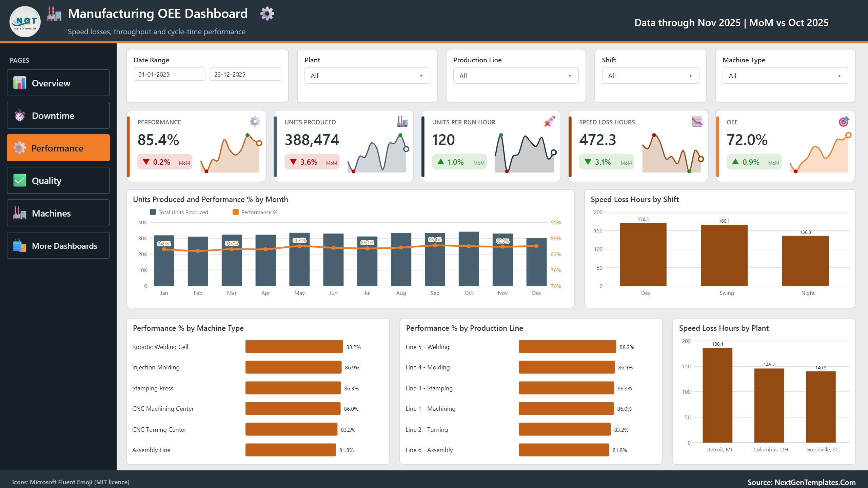Click rocket icon in Units Per Run Hour card
Viewport: 868px width, 488px height.
549,121
